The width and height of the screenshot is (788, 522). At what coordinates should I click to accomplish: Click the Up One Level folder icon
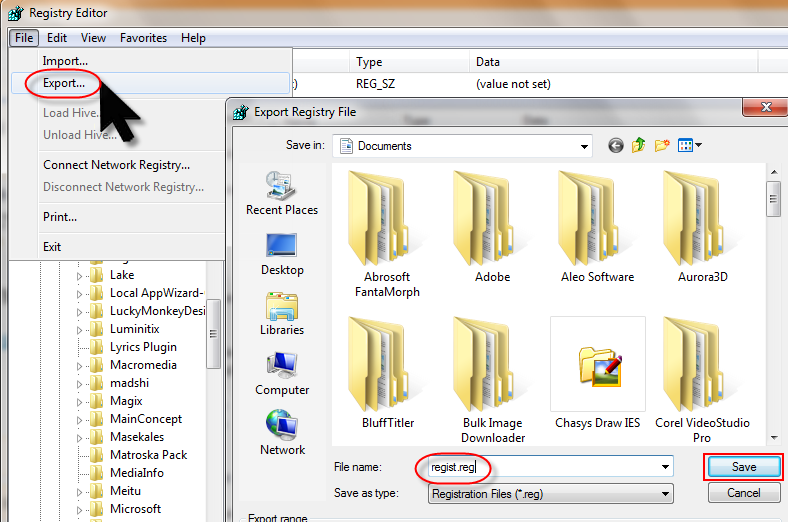[638, 146]
